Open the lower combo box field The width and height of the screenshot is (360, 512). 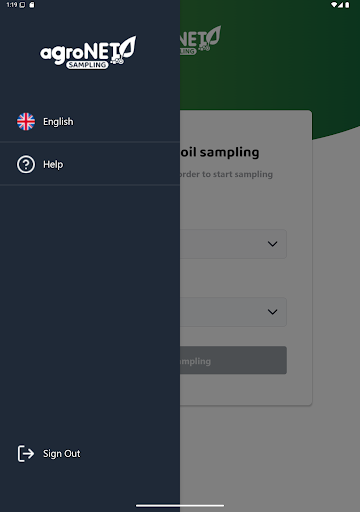click(233, 312)
